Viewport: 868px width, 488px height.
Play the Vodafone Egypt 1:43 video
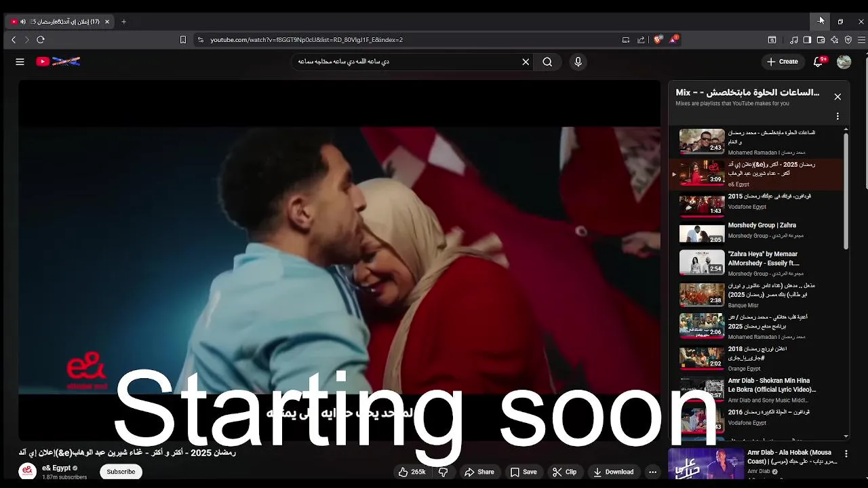click(x=756, y=205)
